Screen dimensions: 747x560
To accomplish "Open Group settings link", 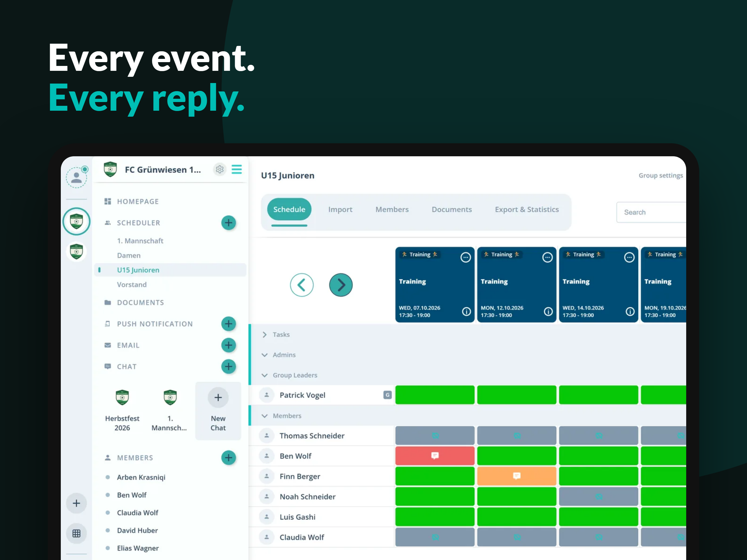I will tap(661, 176).
